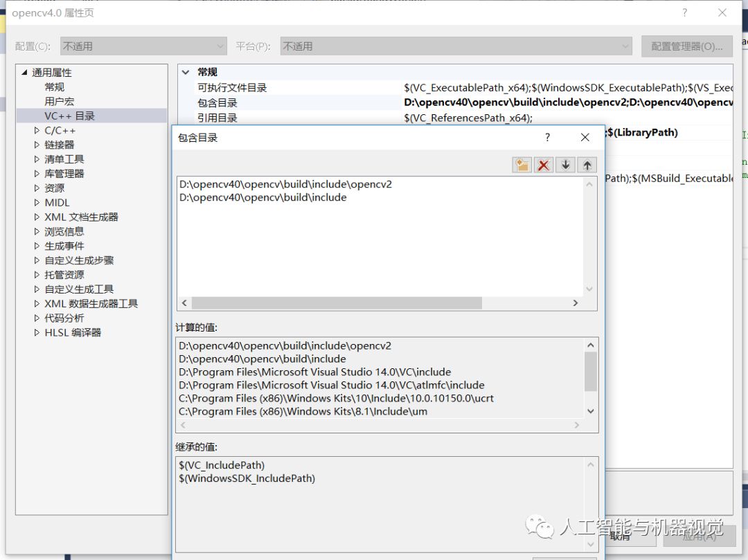Image resolution: width=748 pixels, height=560 pixels.
Task: Select 用户宏 in property tree
Action: [59, 102]
